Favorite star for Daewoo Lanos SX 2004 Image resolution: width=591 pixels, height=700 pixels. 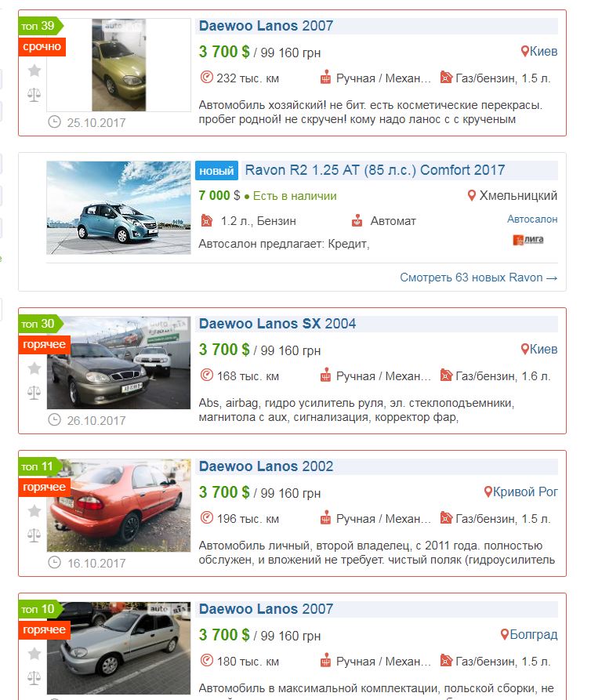pyautogui.click(x=34, y=368)
